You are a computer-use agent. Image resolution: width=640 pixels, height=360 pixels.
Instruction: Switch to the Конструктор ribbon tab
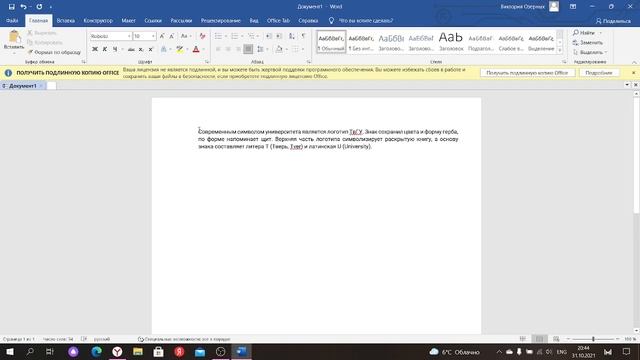point(98,20)
